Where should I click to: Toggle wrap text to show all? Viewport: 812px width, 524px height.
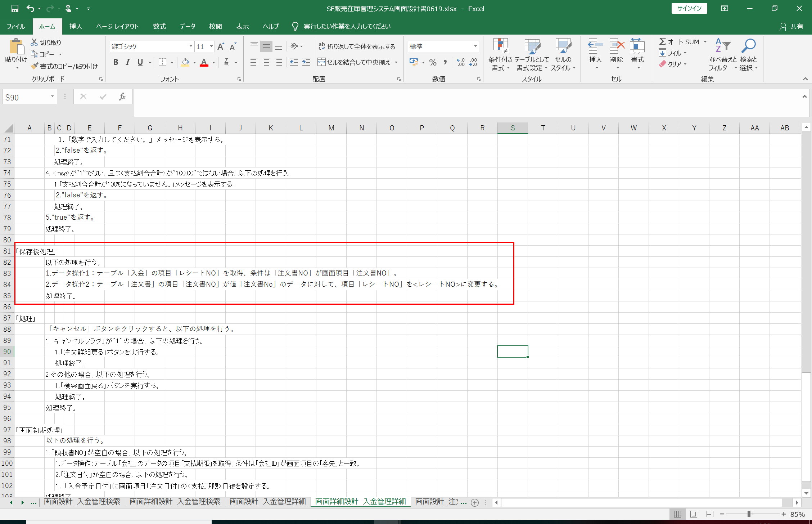point(357,46)
